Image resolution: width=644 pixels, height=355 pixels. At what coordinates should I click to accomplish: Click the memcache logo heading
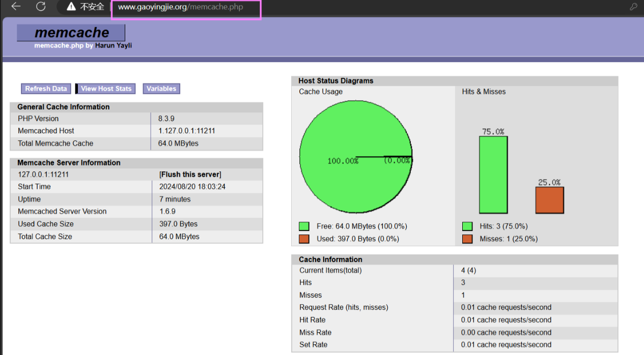click(x=71, y=33)
